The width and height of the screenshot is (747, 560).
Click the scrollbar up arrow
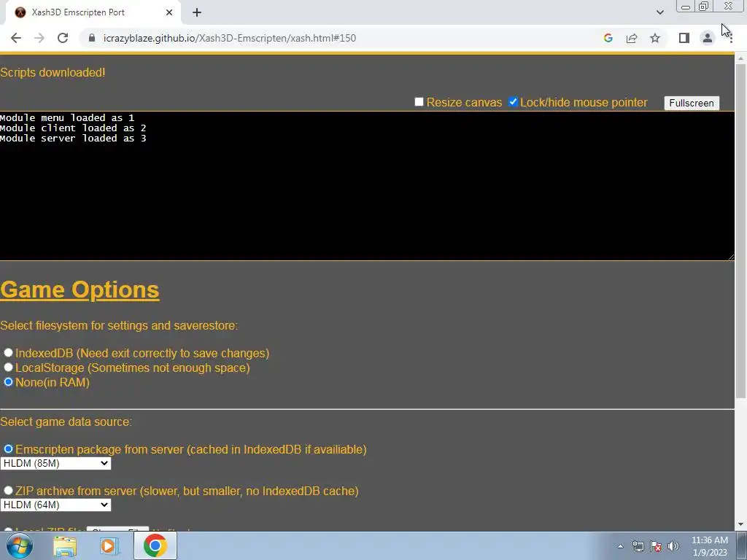coord(741,58)
